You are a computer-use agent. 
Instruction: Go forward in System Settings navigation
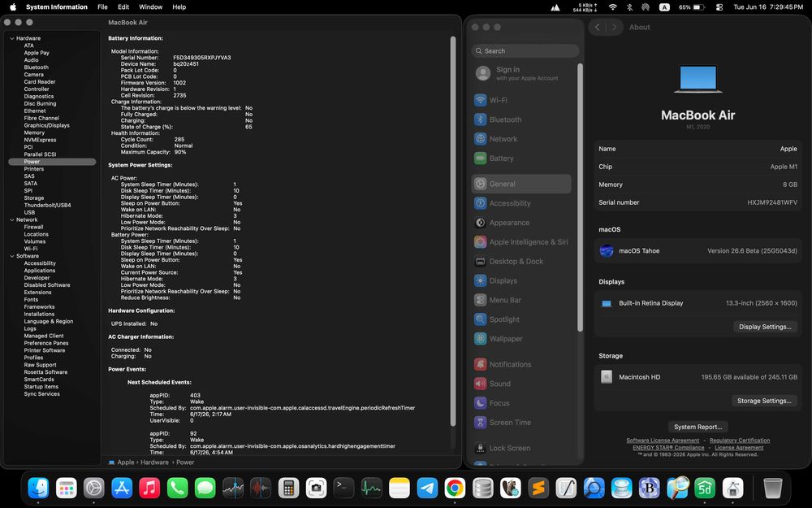614,27
